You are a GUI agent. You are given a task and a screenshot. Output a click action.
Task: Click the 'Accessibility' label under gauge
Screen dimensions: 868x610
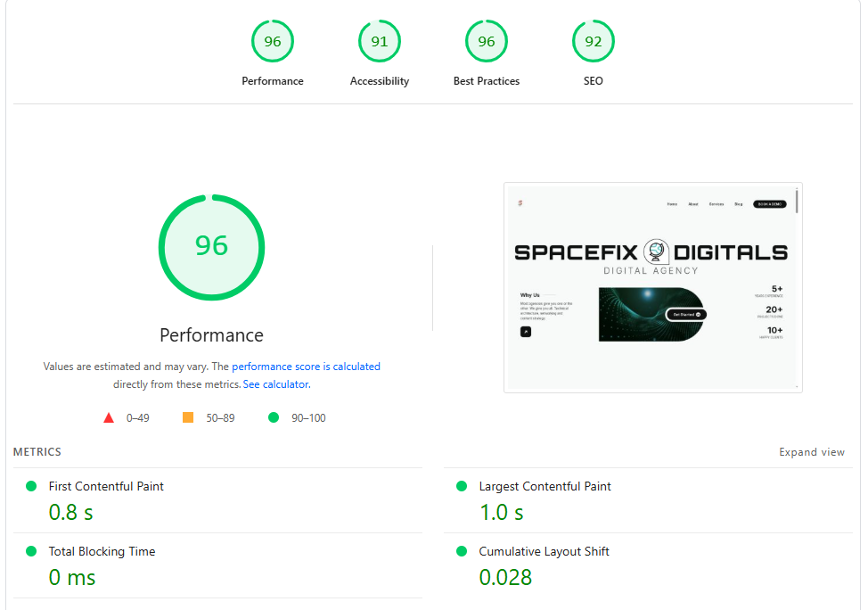pyautogui.click(x=380, y=81)
